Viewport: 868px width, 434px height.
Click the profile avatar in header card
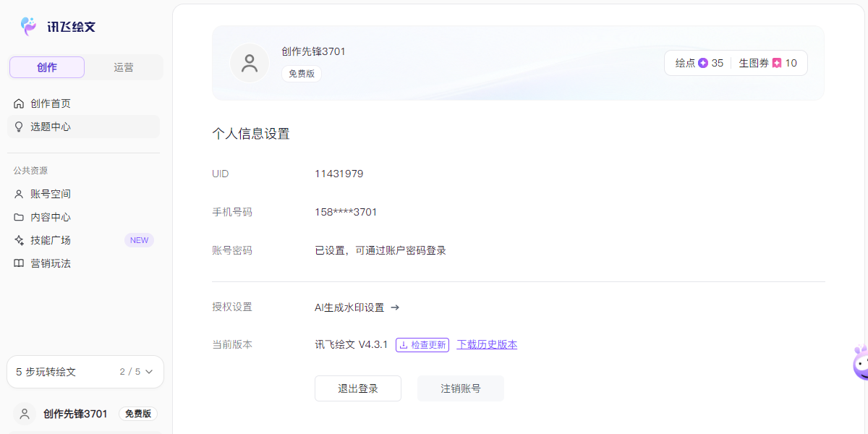(x=250, y=63)
